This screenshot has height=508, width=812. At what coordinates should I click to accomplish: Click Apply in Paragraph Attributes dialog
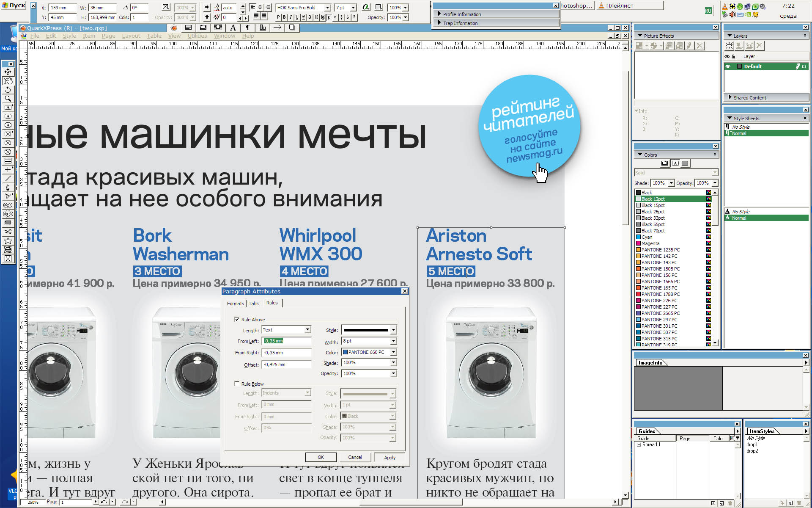point(390,457)
